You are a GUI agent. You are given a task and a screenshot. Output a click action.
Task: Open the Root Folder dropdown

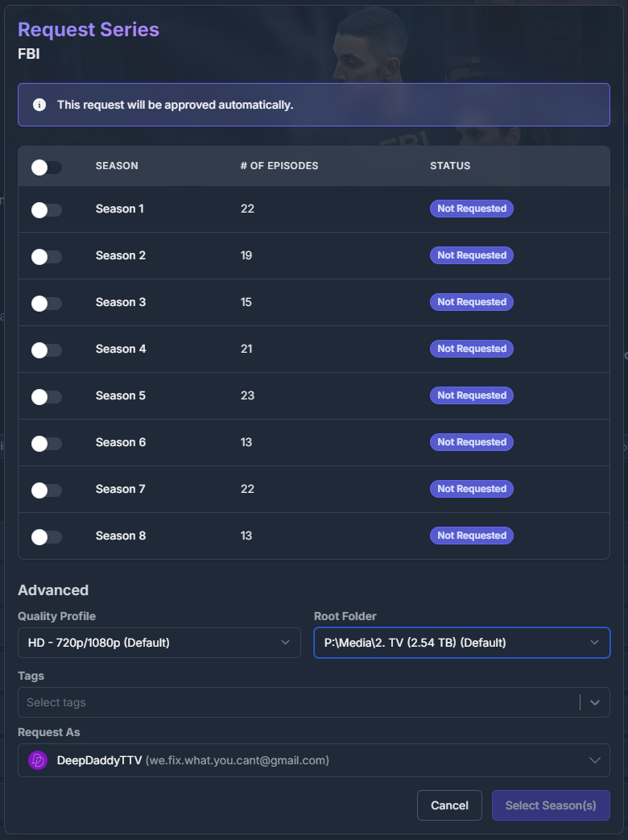(x=461, y=643)
